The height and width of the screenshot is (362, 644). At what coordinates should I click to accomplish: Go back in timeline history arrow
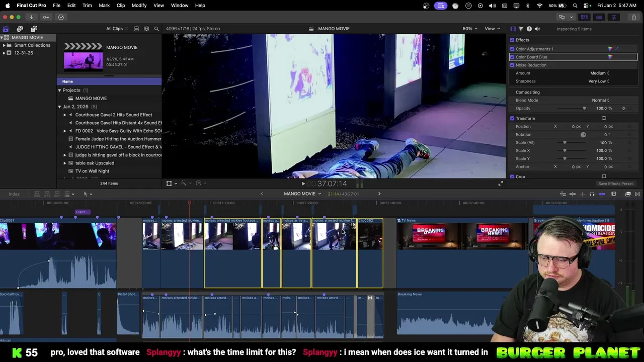[262, 194]
